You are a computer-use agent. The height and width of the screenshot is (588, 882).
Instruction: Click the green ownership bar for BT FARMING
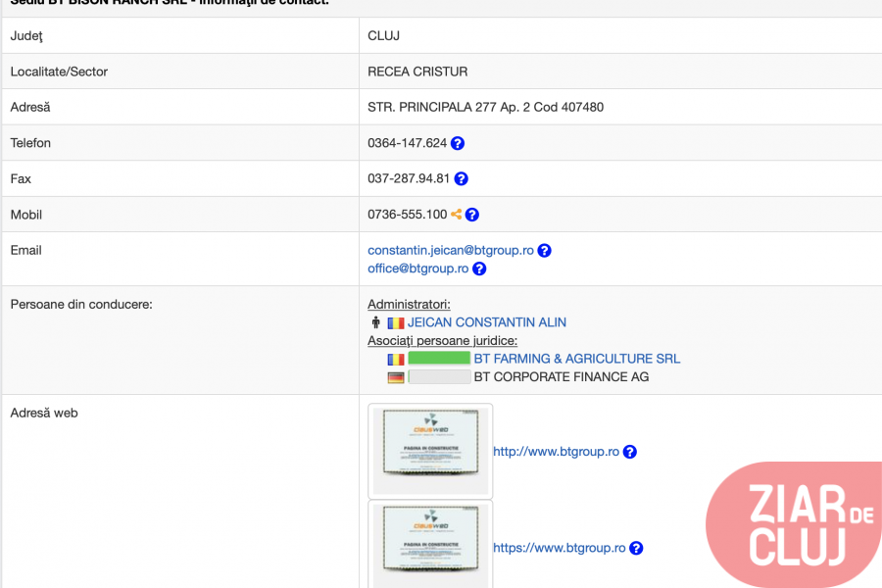click(x=439, y=359)
